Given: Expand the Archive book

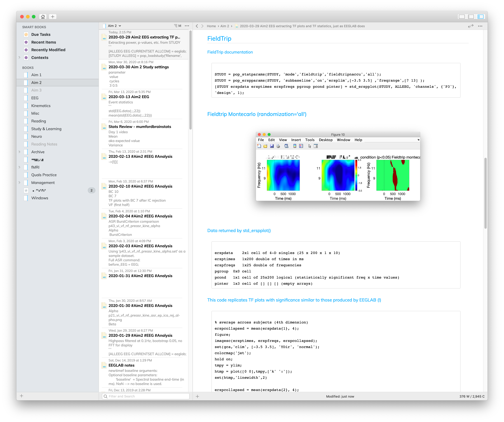Looking at the screenshot, I should (19, 152).
